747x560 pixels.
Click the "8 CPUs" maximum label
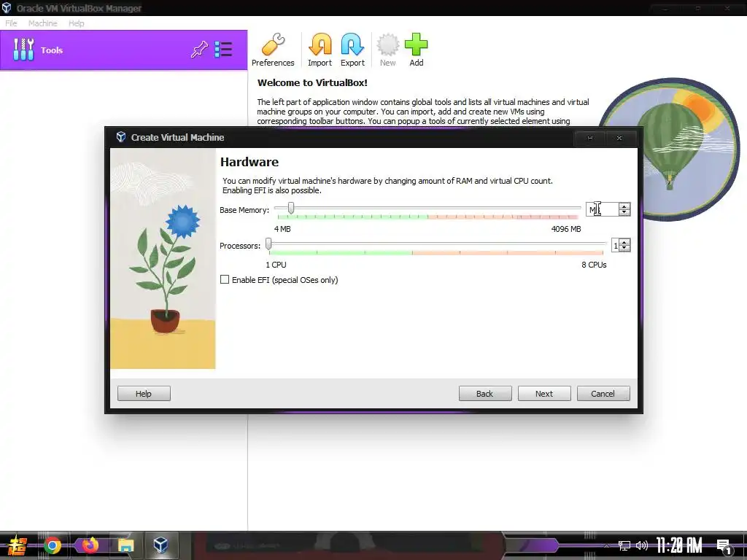(594, 265)
